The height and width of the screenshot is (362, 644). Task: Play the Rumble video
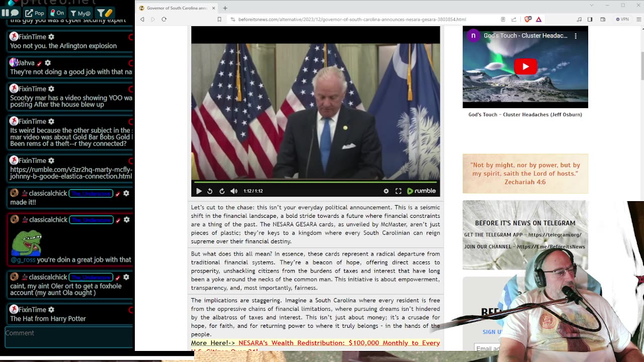199,191
